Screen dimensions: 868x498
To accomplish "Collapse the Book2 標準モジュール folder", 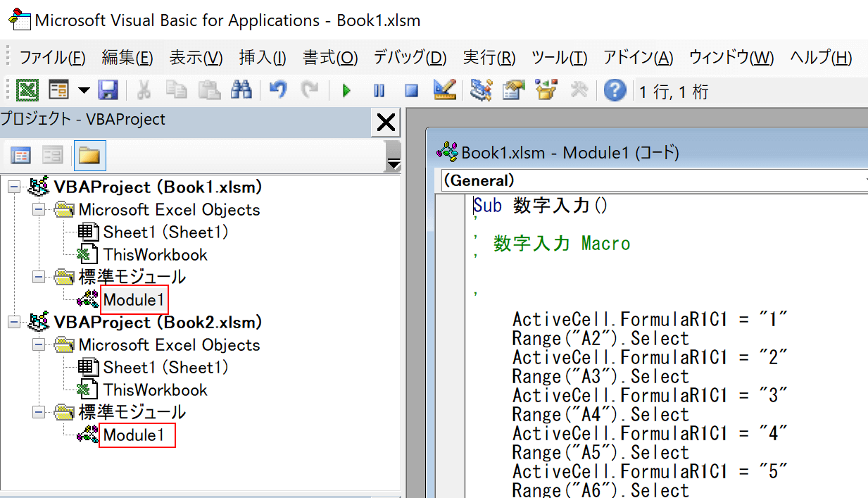I will pyautogui.click(x=39, y=413).
